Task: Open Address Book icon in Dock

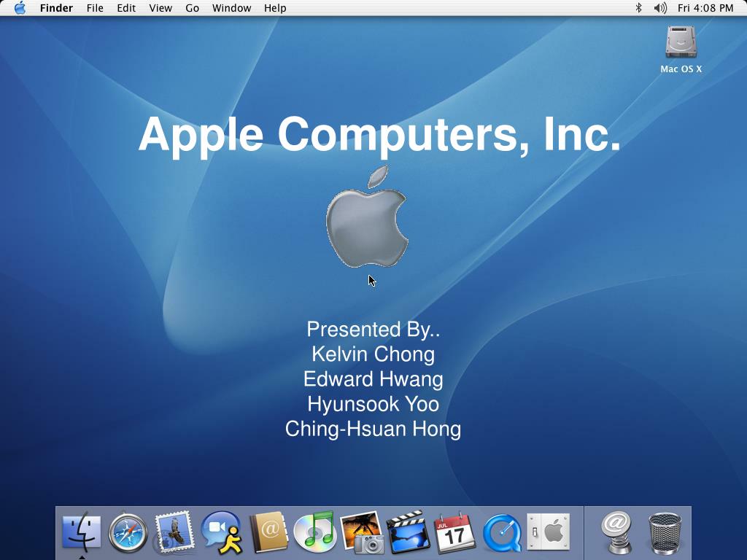Action: (x=268, y=532)
